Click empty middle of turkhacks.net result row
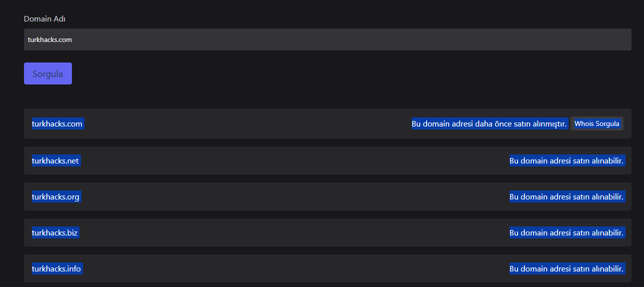This screenshot has width=644, height=287. (x=295, y=160)
